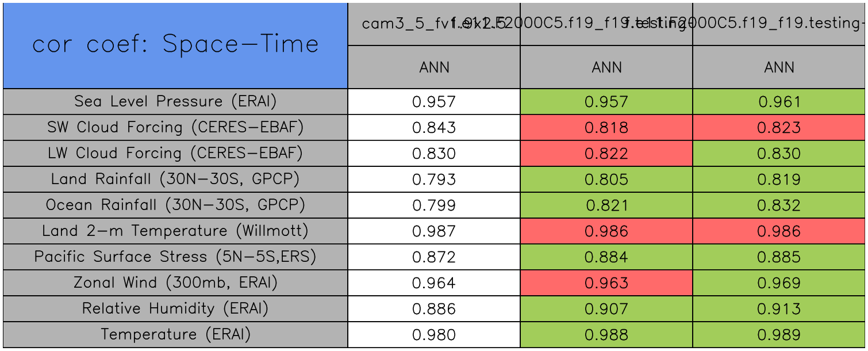Select the Land Rainfall (30N-30S, GPCP) row

click(x=175, y=180)
